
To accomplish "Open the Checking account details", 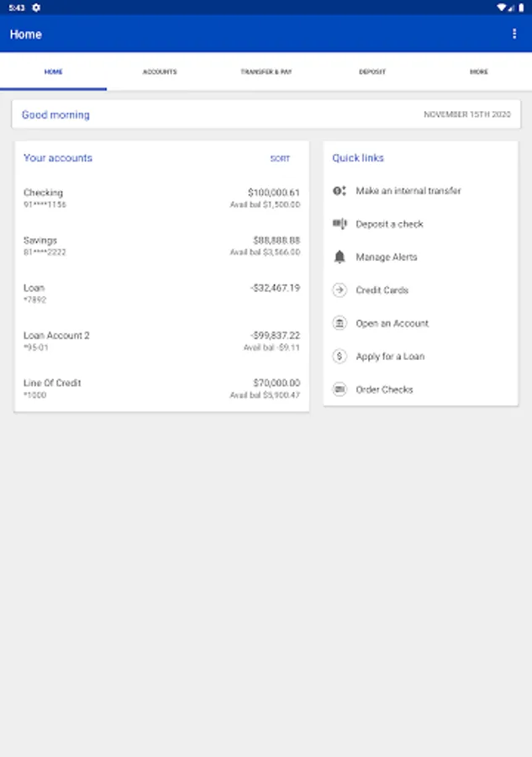I will (x=161, y=199).
